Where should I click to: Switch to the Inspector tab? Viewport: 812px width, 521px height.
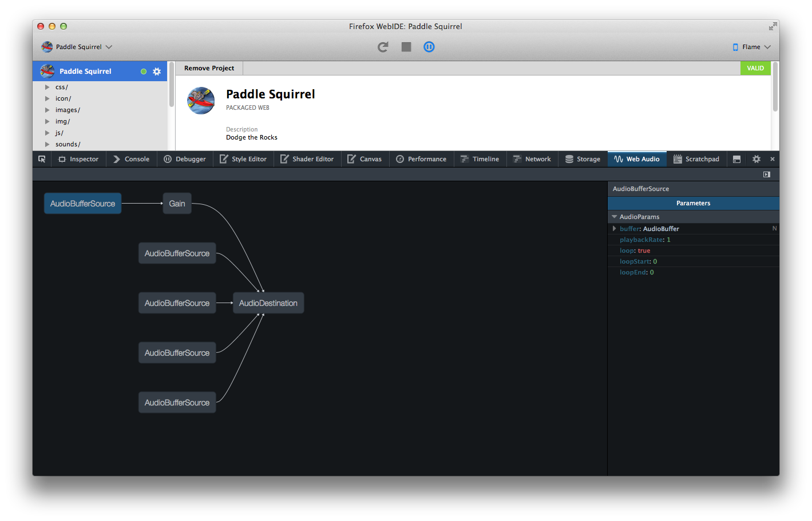click(78, 159)
